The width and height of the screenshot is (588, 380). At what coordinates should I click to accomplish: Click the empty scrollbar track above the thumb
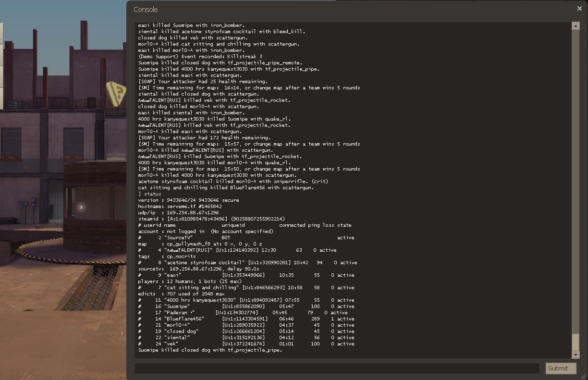[x=576, y=183]
